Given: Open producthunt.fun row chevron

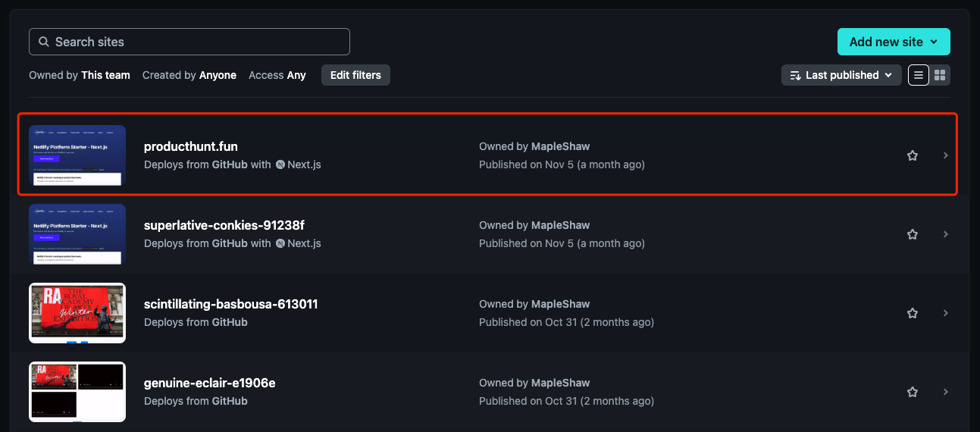Looking at the screenshot, I should pyautogui.click(x=946, y=155).
